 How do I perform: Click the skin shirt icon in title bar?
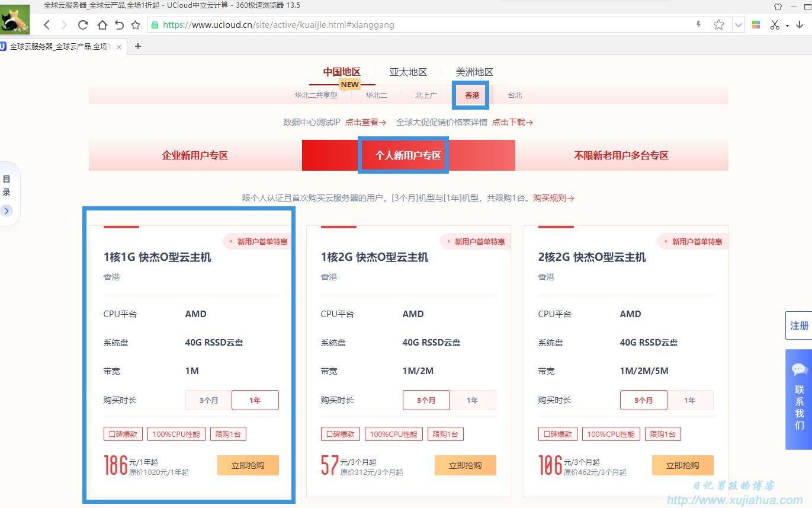coord(778,6)
